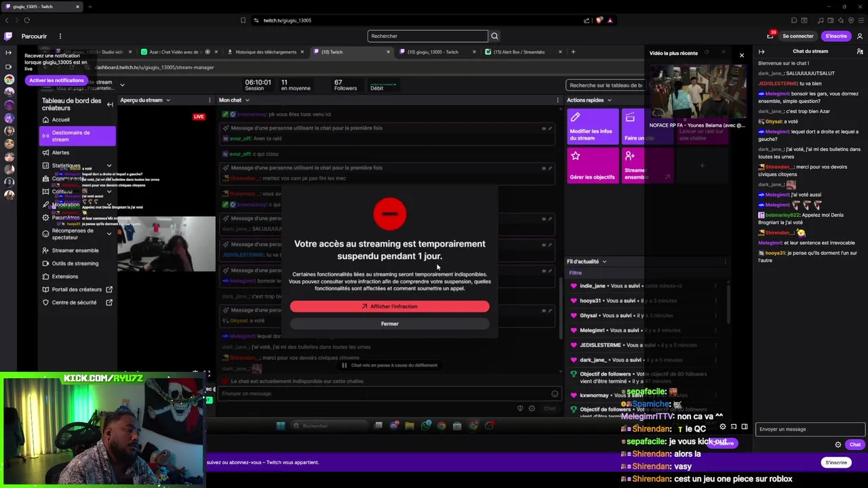Open Streamer ensemble in the sidebar
868x488 pixels.
pyautogui.click(x=75, y=250)
